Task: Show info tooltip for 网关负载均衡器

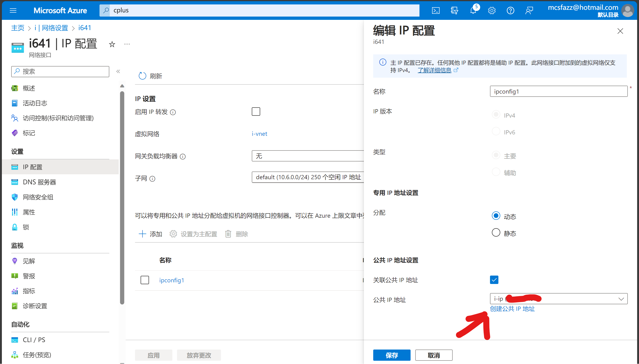Action: tap(183, 157)
